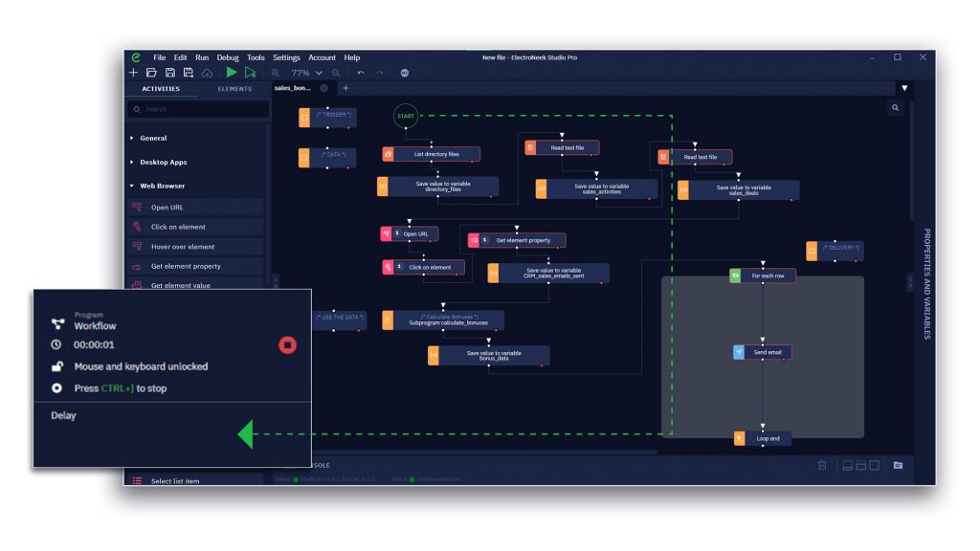Select Hover over element activity

(x=195, y=247)
